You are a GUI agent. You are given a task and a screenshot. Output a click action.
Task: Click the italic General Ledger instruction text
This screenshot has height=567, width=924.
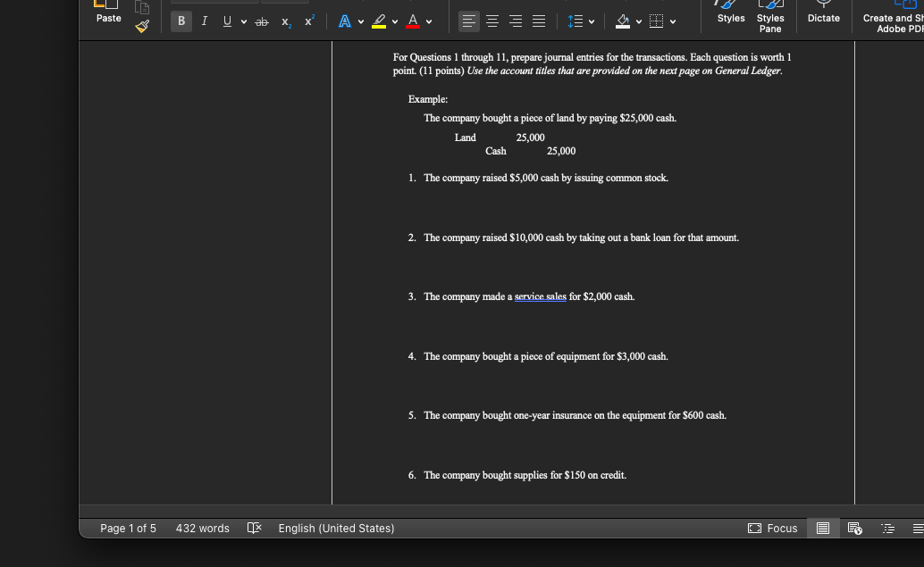coord(625,71)
